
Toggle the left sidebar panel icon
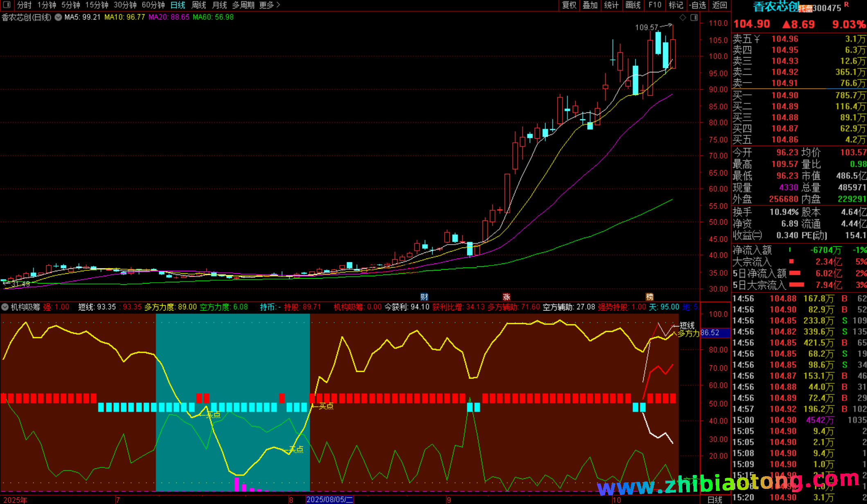click(7, 5)
